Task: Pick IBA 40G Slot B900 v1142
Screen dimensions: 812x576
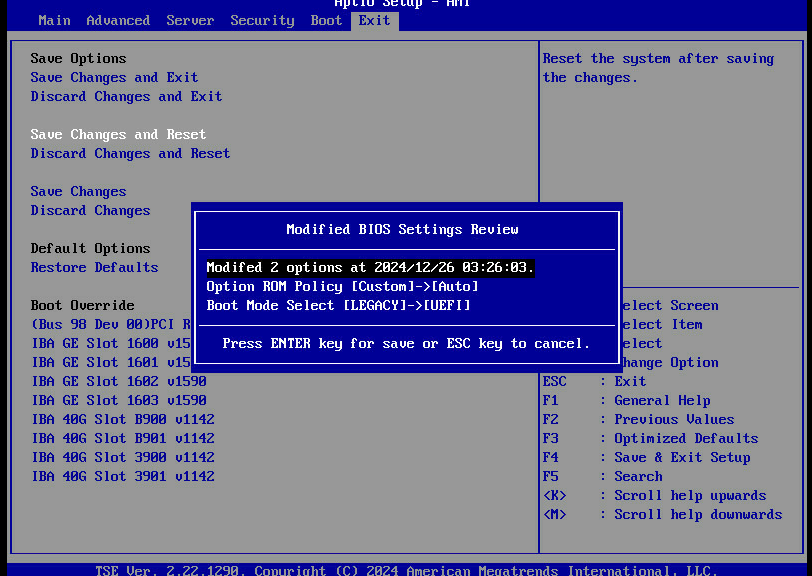Action: click(x=123, y=420)
